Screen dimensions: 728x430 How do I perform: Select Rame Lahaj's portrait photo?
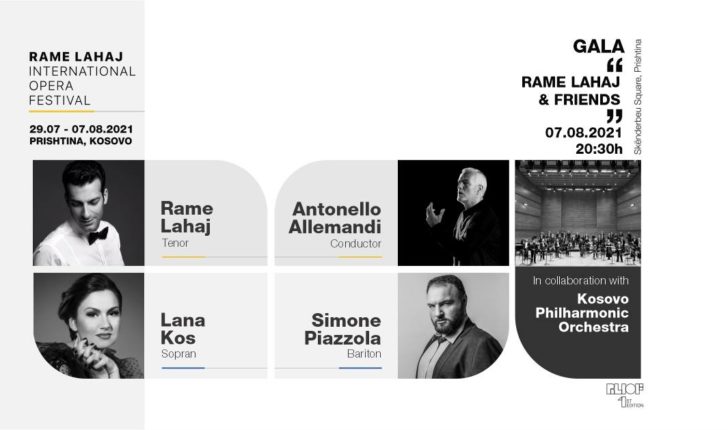click(x=89, y=213)
